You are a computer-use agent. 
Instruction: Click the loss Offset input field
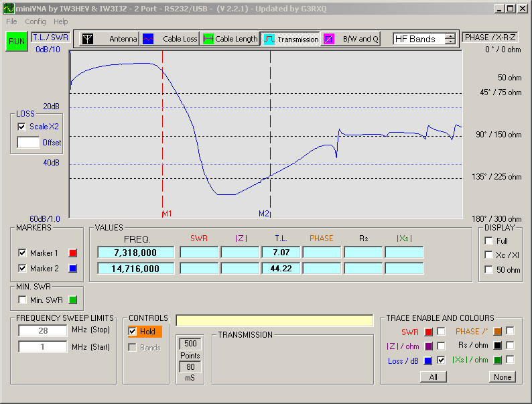(28, 143)
